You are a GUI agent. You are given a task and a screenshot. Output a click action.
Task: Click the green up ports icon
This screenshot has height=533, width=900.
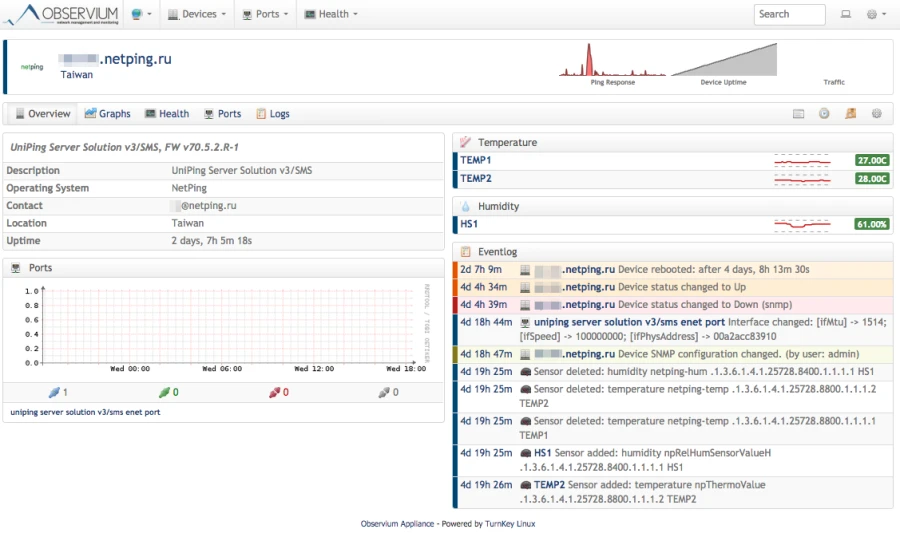click(164, 392)
